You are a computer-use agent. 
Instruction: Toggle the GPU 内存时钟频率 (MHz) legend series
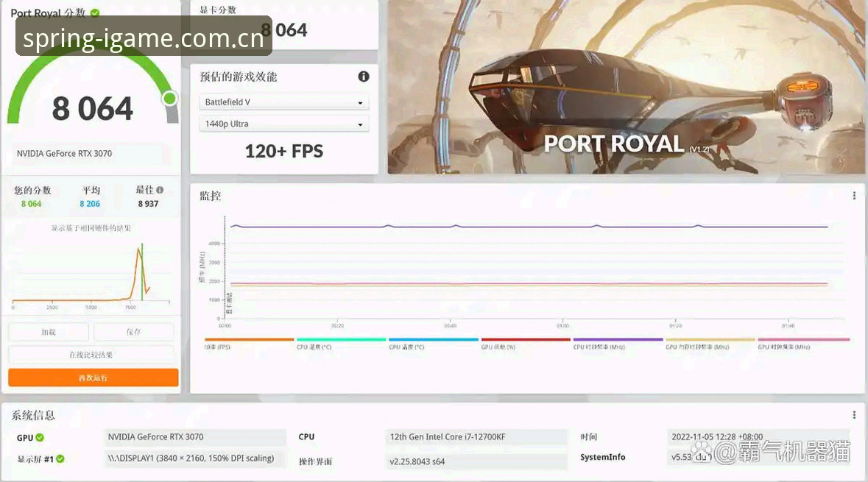tap(710, 344)
